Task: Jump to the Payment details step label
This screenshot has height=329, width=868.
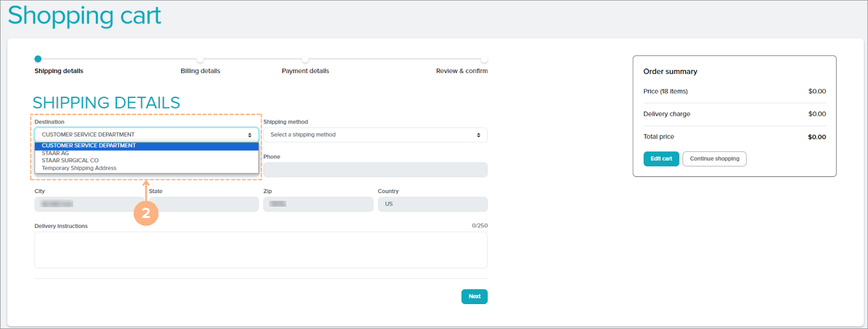Action: 305,71
